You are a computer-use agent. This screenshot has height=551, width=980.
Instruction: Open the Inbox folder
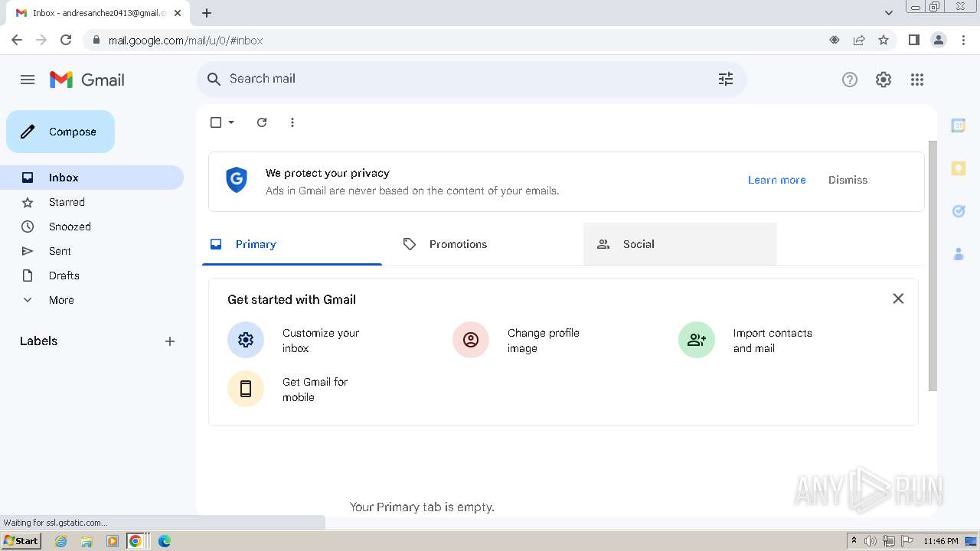92,178
